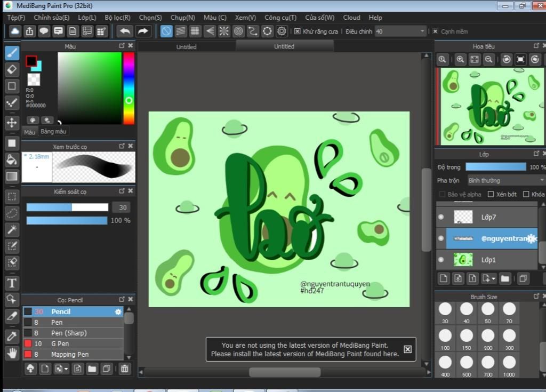The image size is (546, 392).
Task: Turn snap off with the blue circle icon
Action: point(166,31)
